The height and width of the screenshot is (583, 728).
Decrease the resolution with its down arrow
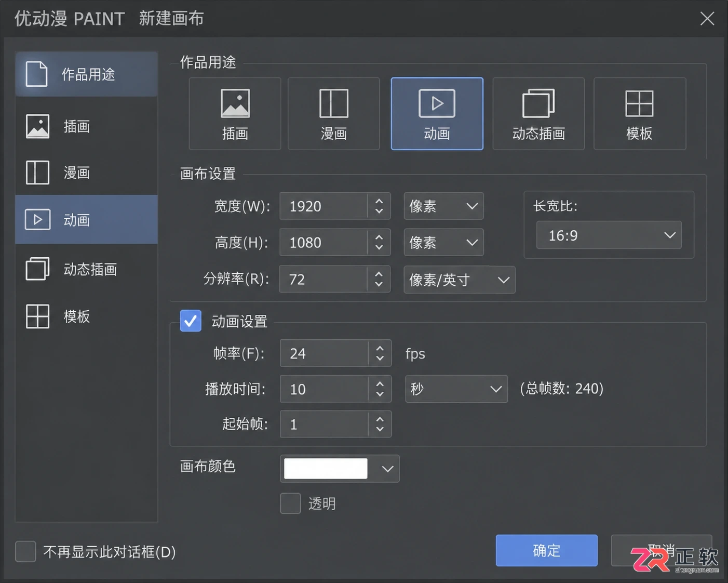click(x=379, y=285)
